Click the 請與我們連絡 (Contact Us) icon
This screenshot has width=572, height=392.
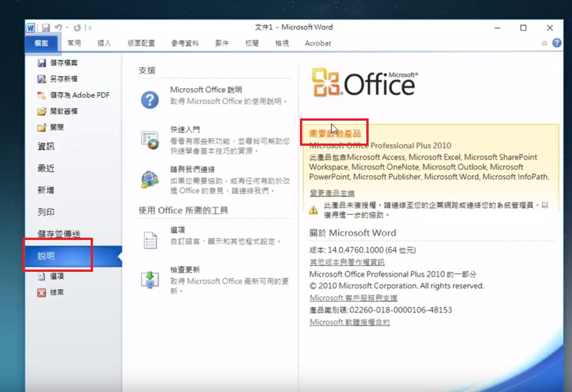[150, 179]
